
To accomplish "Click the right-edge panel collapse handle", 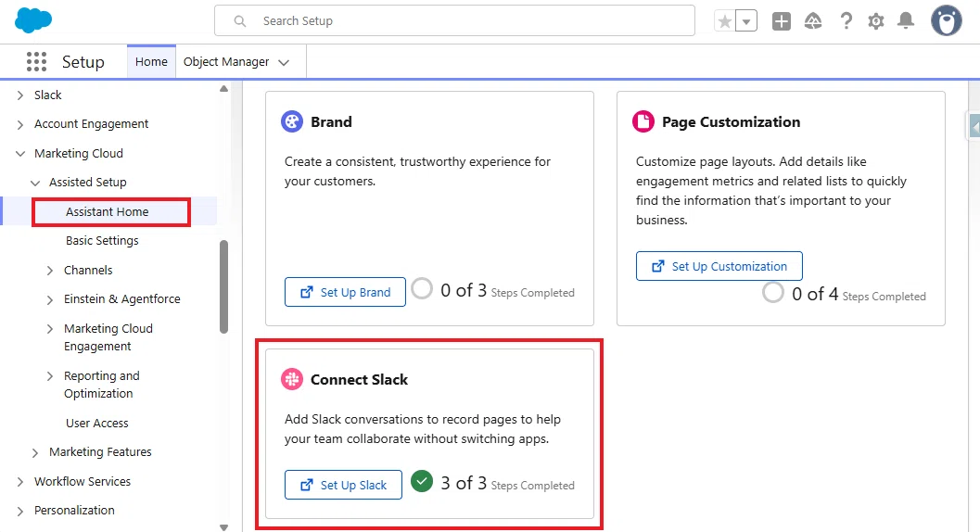I will [974, 127].
